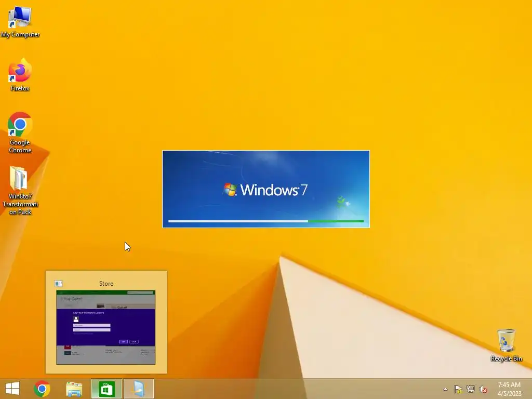Select the Win8to7 Transformation Pack folder

click(x=20, y=190)
